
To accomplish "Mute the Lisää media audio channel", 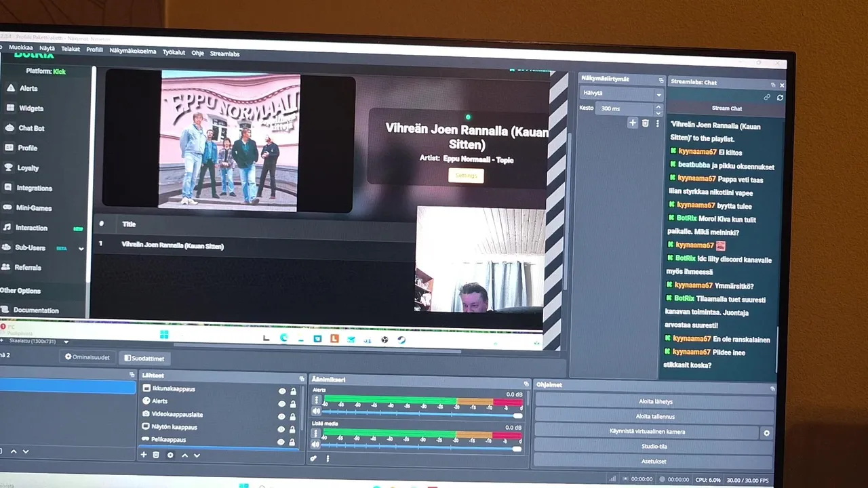I will coord(316,445).
